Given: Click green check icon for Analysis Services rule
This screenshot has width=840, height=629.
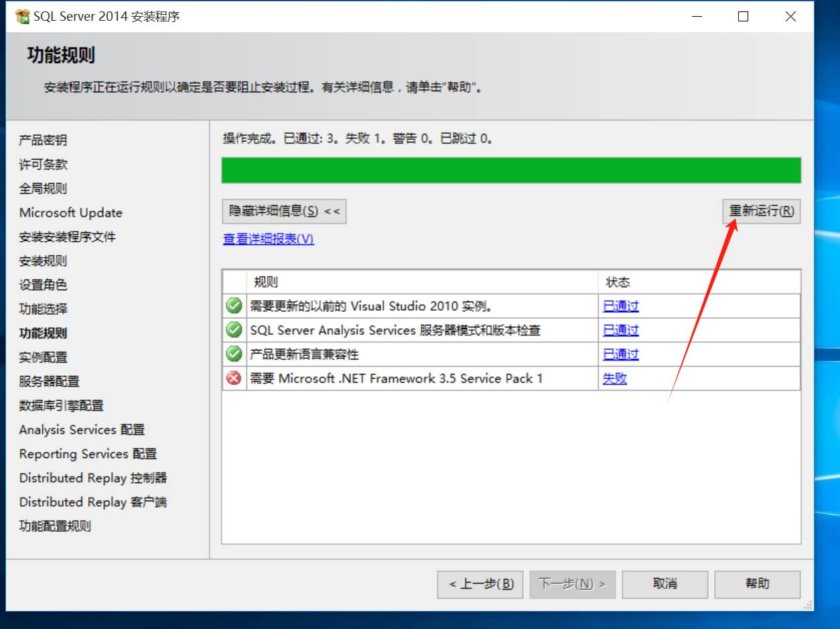Looking at the screenshot, I should [x=234, y=330].
